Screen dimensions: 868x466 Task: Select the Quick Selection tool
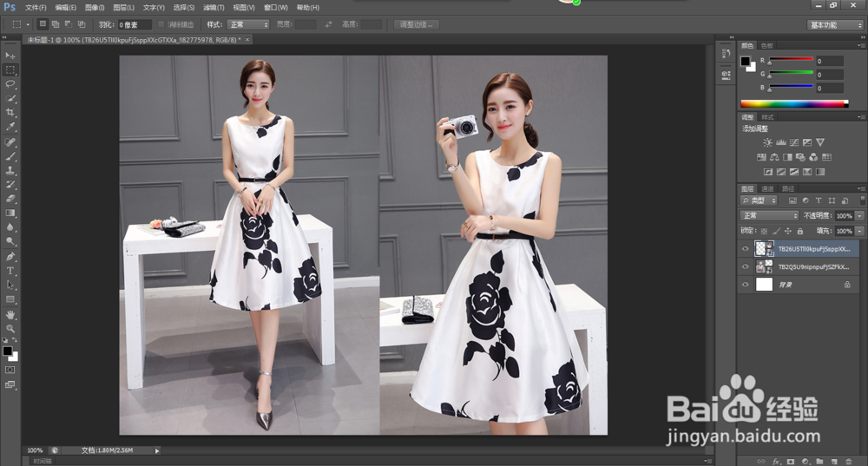click(10, 98)
